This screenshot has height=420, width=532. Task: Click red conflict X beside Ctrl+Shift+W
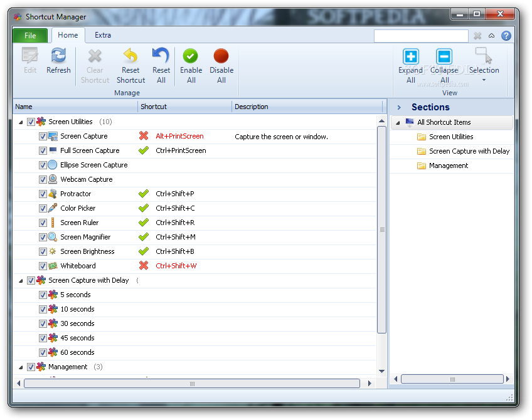click(x=144, y=265)
